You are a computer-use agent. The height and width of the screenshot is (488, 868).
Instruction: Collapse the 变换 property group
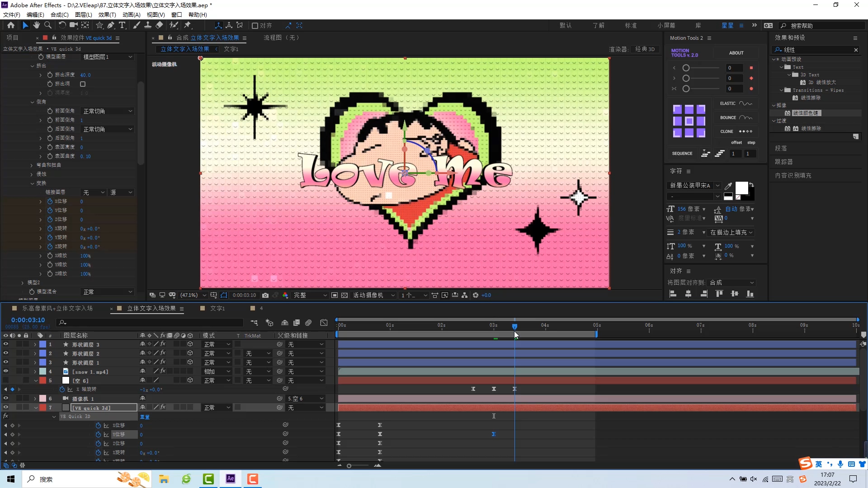click(33, 183)
